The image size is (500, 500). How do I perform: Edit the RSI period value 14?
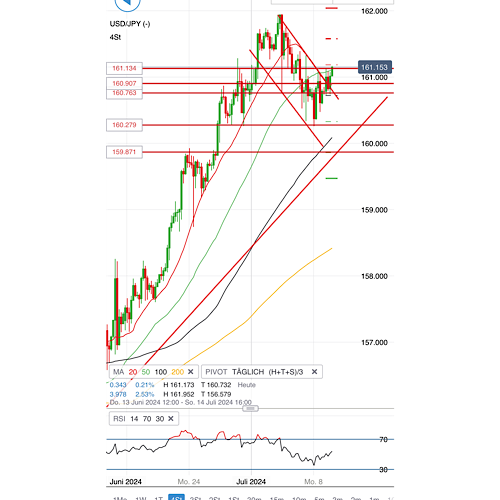coord(134,419)
